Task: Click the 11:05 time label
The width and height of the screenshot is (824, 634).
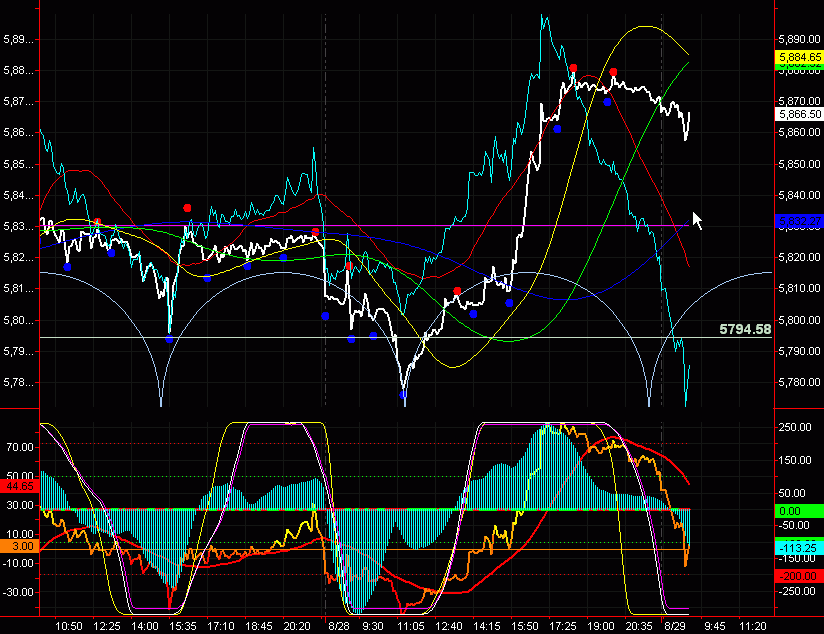Action: click(x=410, y=626)
